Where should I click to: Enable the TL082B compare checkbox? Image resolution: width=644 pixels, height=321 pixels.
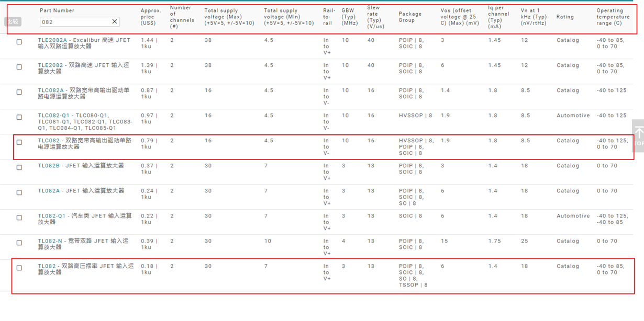pos(19,167)
